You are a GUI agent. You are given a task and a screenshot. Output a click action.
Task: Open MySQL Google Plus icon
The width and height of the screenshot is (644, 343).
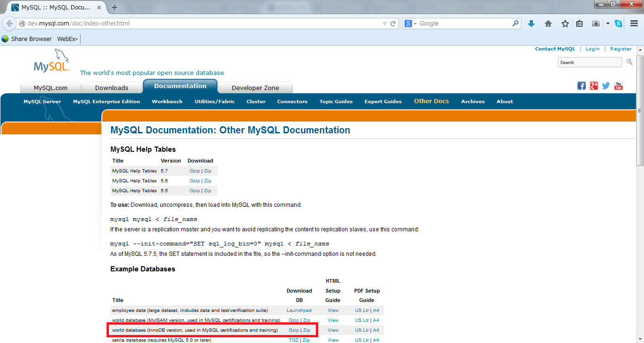coord(594,86)
